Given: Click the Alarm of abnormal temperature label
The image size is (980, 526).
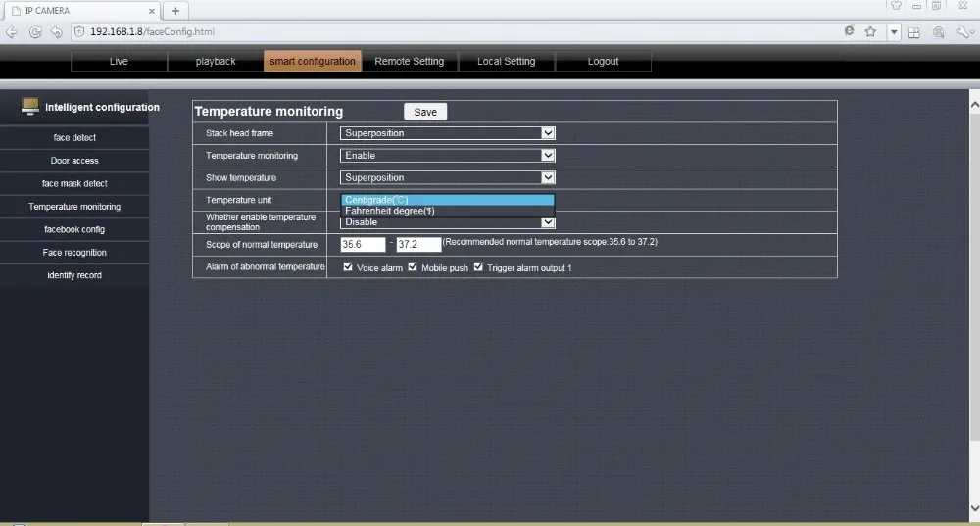Looking at the screenshot, I should click(x=266, y=266).
